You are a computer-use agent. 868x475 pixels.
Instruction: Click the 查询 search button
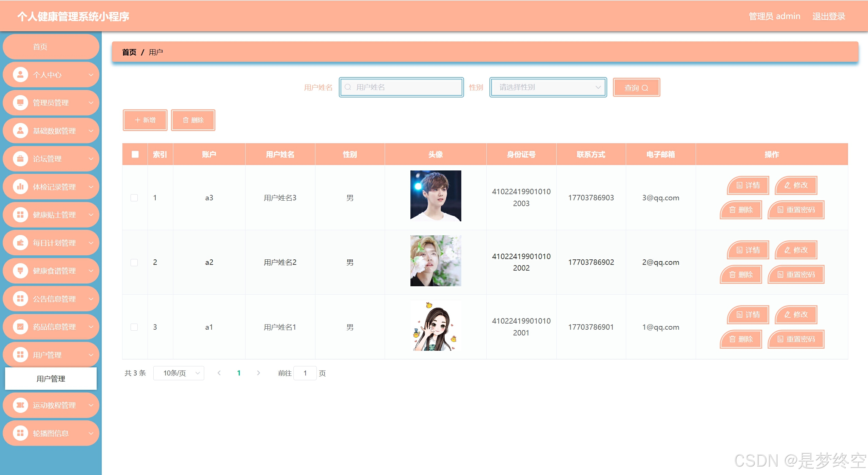pos(636,88)
